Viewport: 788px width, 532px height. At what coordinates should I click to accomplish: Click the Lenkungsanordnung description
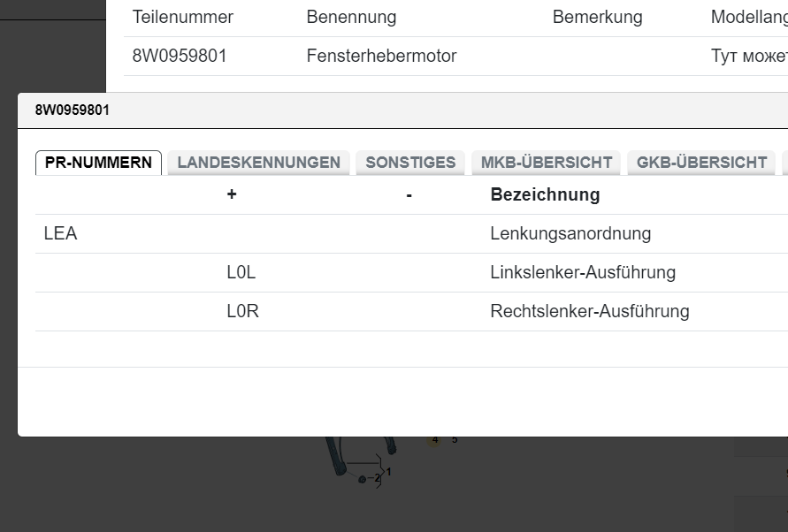[x=570, y=234]
